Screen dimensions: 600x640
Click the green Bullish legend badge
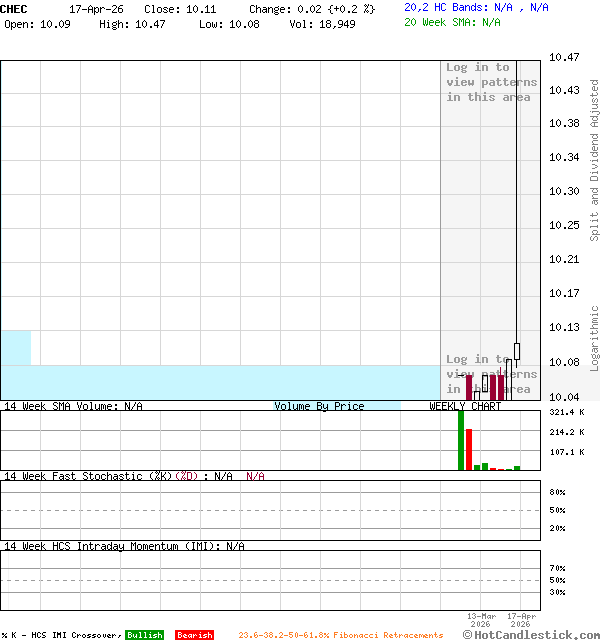click(144, 635)
